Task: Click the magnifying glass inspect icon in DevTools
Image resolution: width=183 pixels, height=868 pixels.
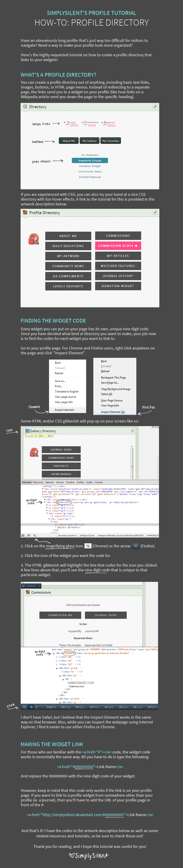Action: [34, 535]
